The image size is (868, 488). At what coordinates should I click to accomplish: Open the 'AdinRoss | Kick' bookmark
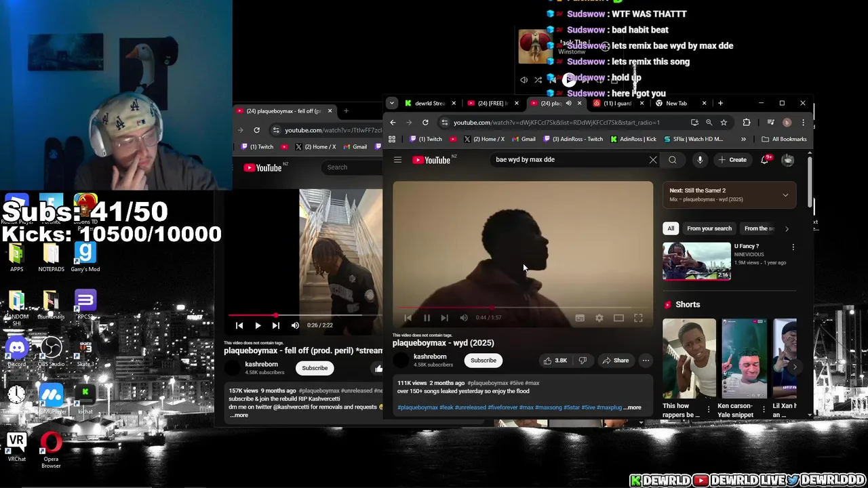click(632, 139)
